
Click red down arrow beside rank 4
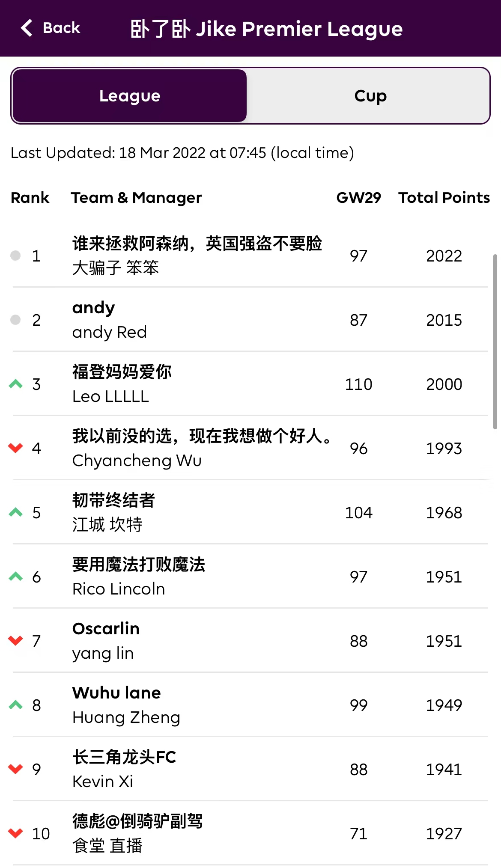[x=16, y=448]
